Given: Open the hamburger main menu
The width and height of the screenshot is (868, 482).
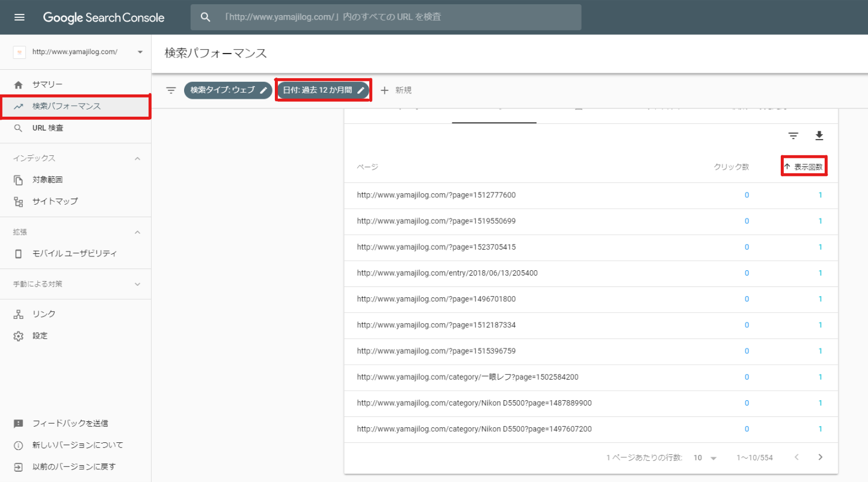Looking at the screenshot, I should [x=19, y=17].
